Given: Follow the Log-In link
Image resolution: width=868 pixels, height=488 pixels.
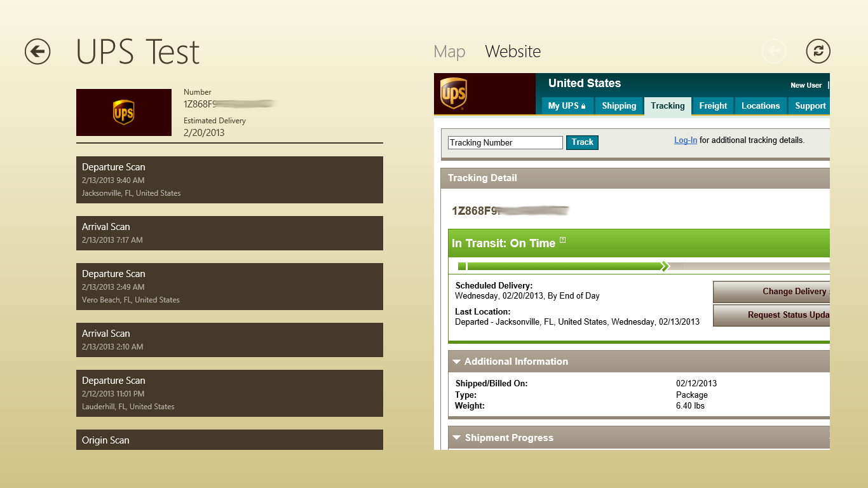Looking at the screenshot, I should [x=686, y=140].
